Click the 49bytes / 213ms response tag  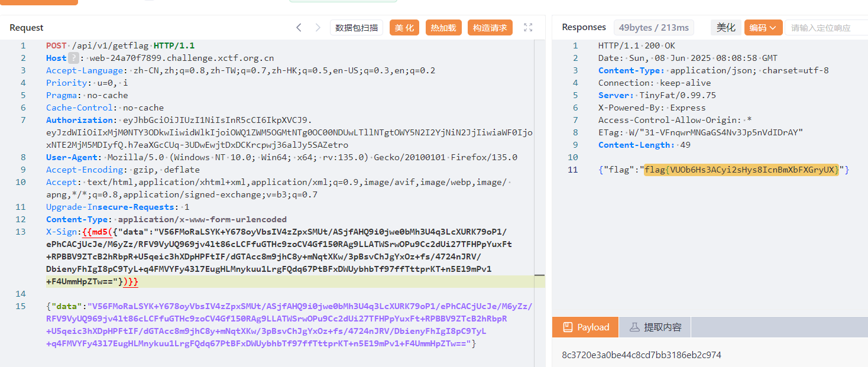click(653, 27)
